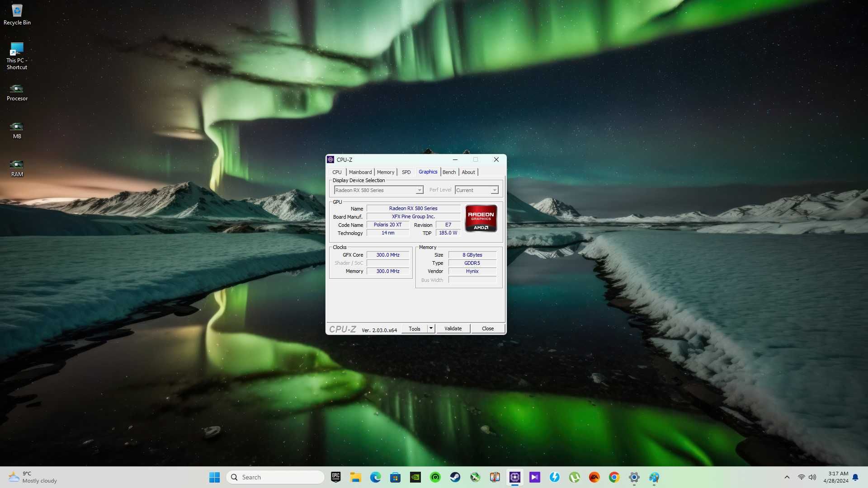Screen dimensions: 868x488
Task: Select This PC - Shortcut desktop icon
Action: click(x=17, y=56)
